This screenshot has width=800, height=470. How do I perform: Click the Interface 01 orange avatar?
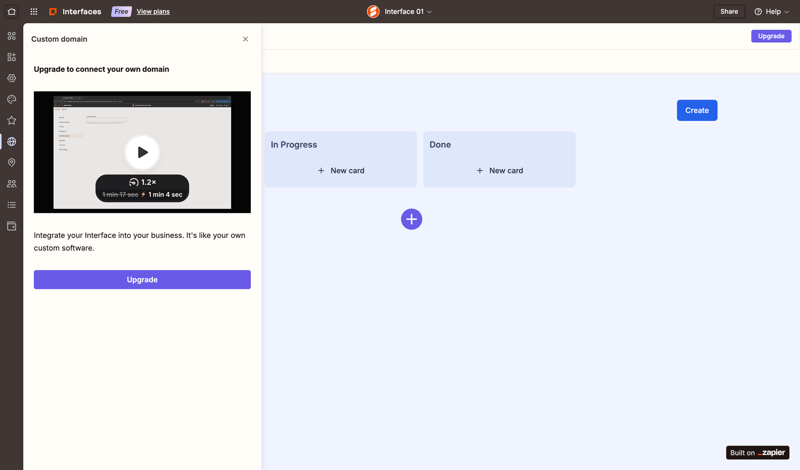373,11
